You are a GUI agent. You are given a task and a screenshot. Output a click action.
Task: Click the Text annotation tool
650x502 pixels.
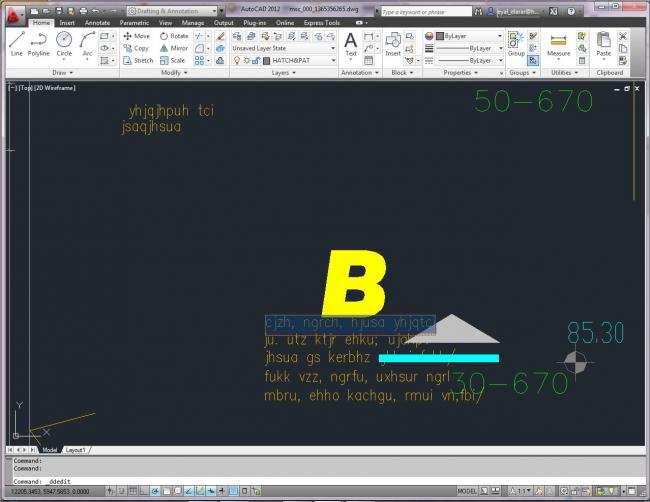[x=351, y=43]
